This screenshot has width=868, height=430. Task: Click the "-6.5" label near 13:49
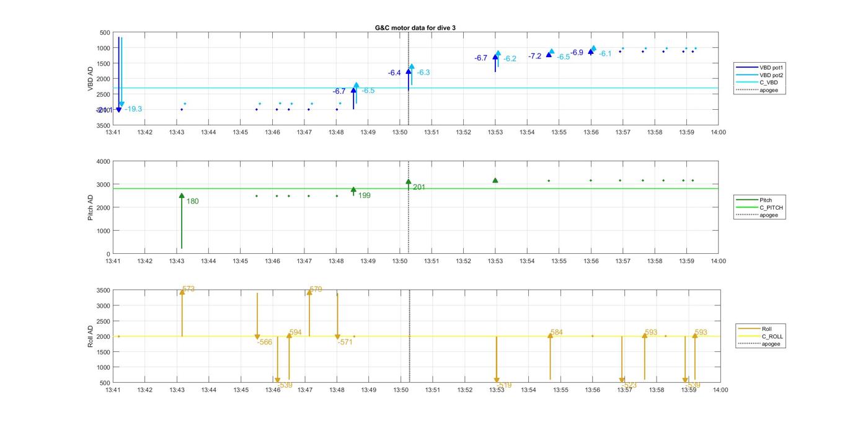[368, 91]
